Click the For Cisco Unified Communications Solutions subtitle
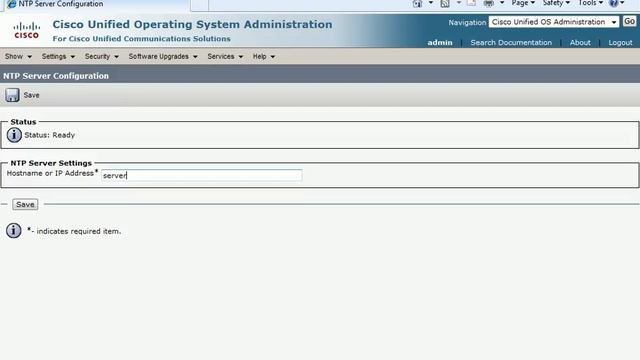Viewport: 640px width, 360px height. [x=141, y=39]
